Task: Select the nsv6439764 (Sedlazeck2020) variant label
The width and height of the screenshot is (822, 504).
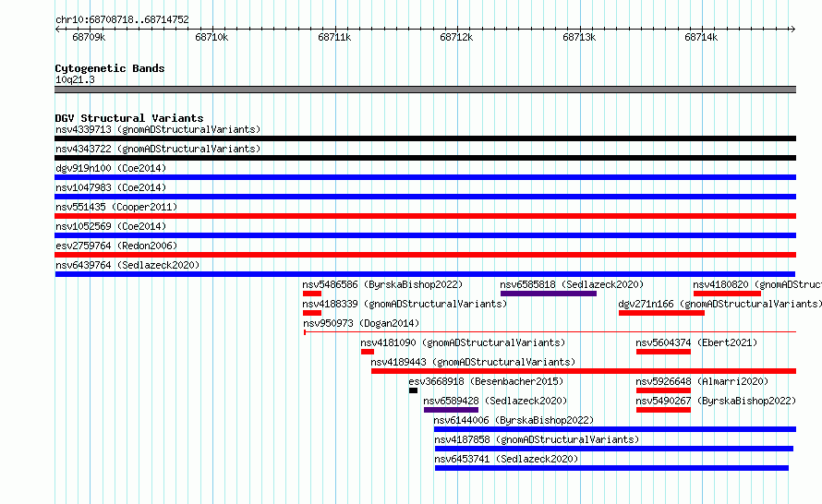Action: pos(127,265)
